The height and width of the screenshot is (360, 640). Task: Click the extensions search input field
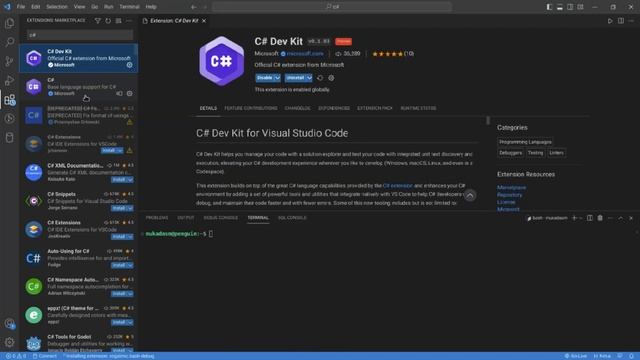[80, 35]
